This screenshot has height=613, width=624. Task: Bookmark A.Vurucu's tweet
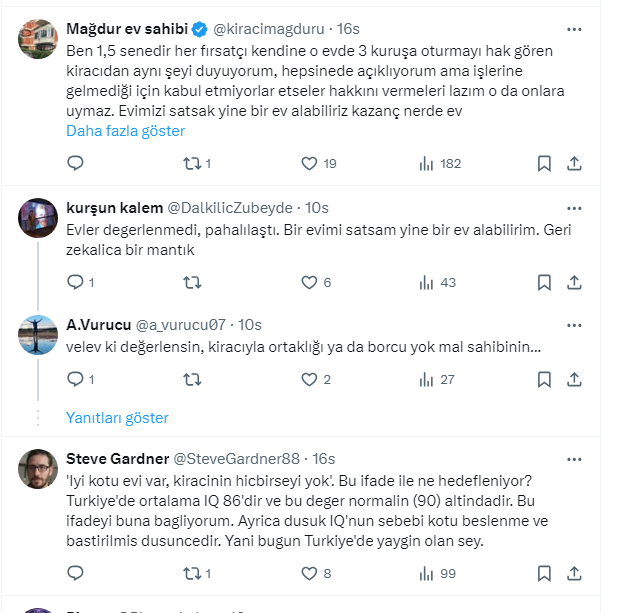point(544,379)
